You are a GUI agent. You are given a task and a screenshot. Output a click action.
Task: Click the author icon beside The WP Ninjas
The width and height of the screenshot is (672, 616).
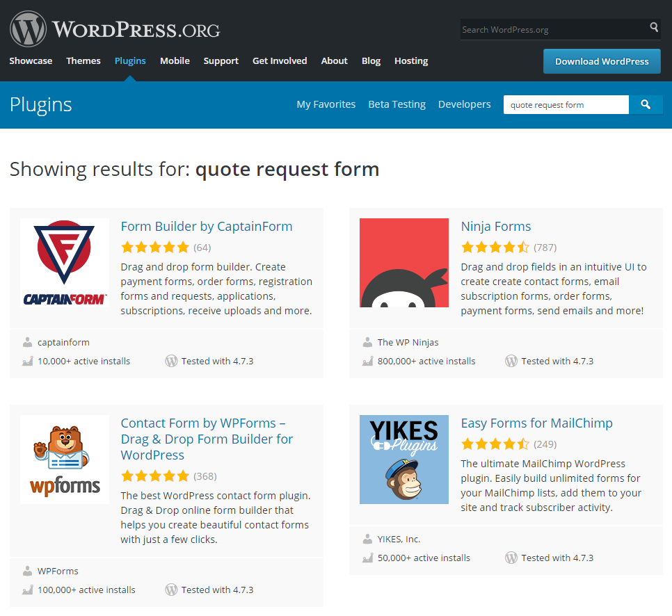pyautogui.click(x=367, y=342)
